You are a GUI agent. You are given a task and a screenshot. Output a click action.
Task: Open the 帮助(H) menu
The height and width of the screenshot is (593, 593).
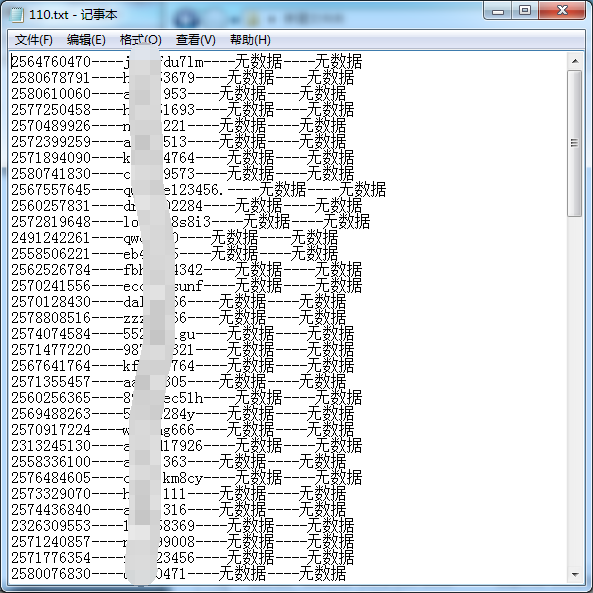point(250,40)
